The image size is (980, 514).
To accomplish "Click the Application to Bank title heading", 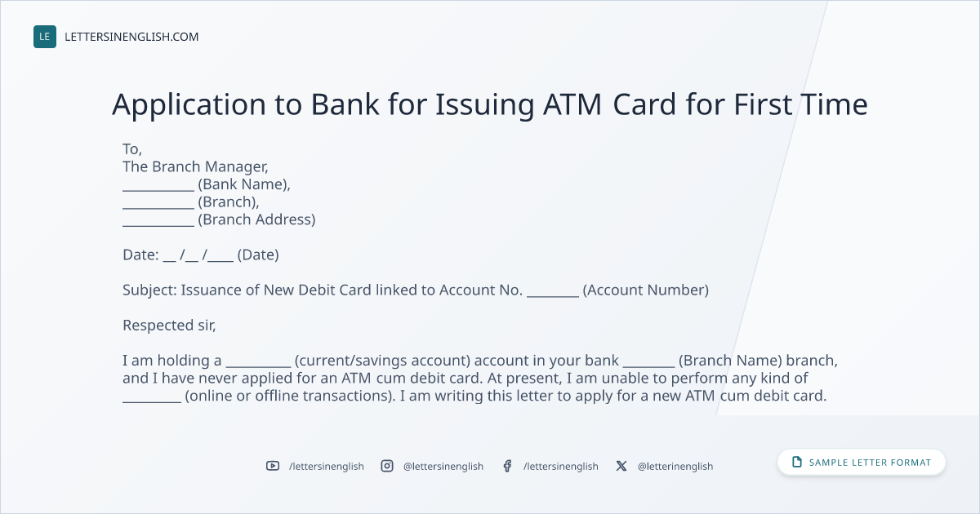I will 490,104.
